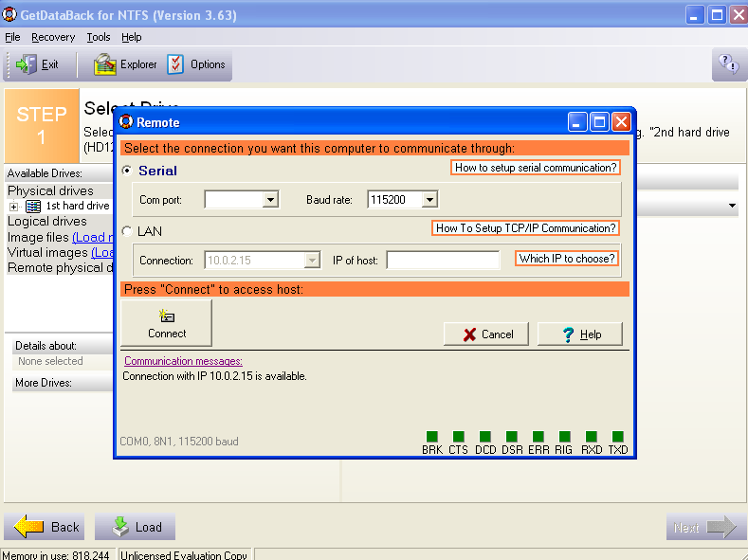Select 1st hard drive in the tree
The width and height of the screenshot is (748, 560).
point(78,206)
